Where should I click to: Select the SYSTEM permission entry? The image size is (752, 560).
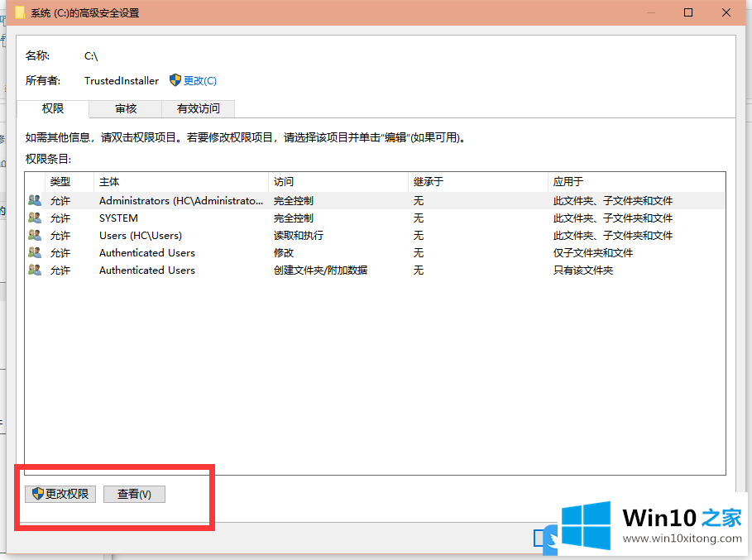(x=375, y=218)
